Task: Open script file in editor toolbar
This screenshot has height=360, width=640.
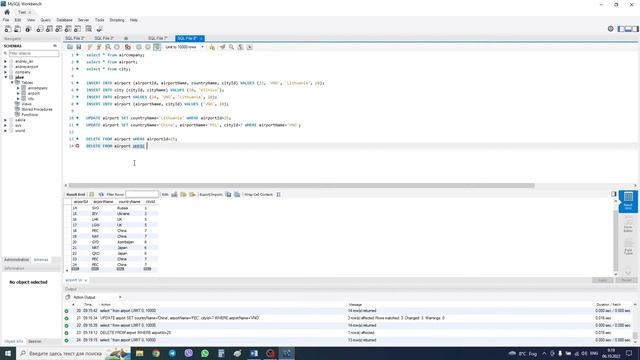Action: (70, 47)
